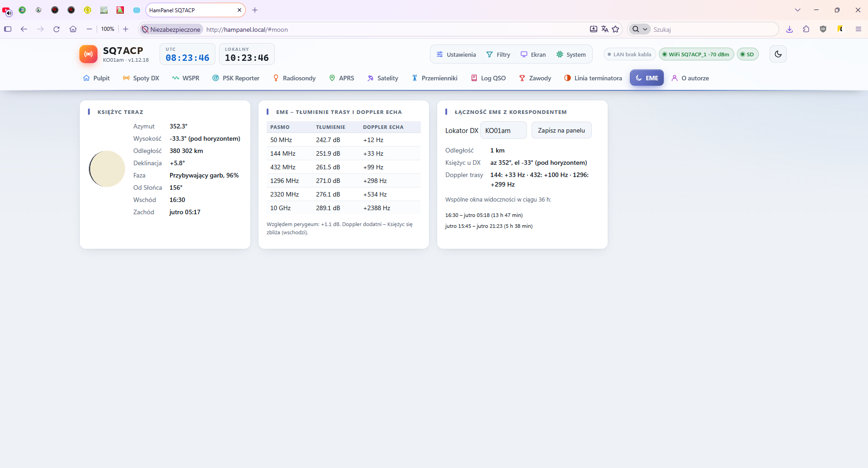Open Radiosondy tab
This screenshot has height=468, width=868.
(x=294, y=78)
